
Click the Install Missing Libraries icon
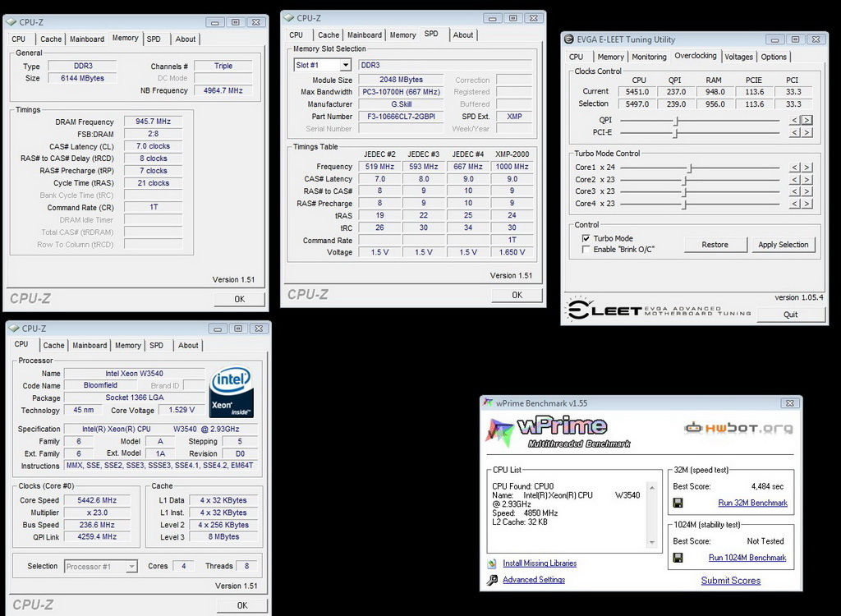(492, 563)
